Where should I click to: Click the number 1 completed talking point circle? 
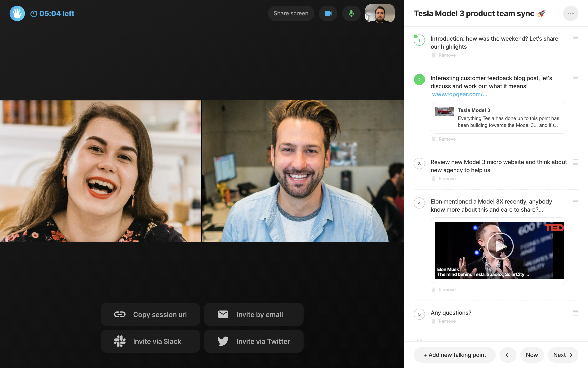pos(419,40)
